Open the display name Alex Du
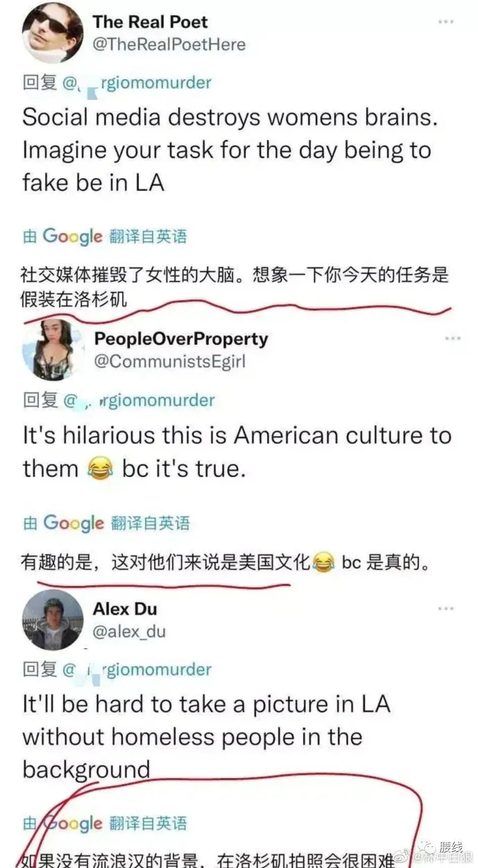 (x=125, y=608)
